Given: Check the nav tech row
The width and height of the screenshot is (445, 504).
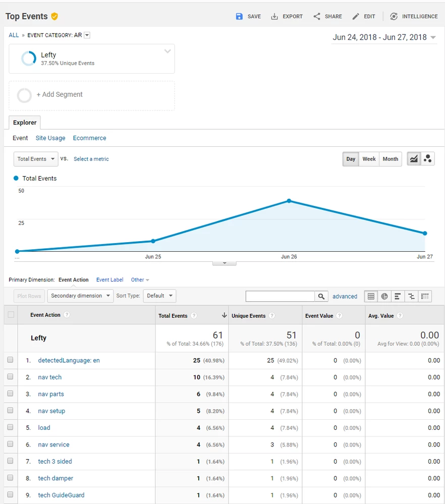Looking at the screenshot, I should coord(10,376).
